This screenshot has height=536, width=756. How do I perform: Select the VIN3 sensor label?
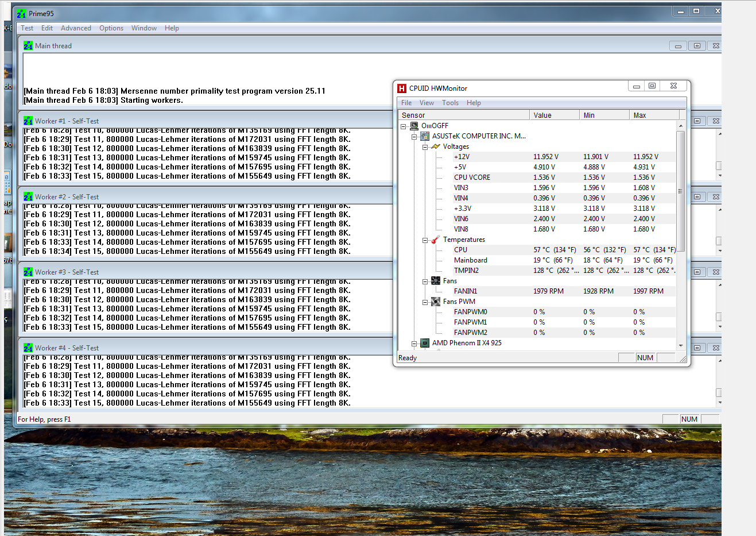click(461, 188)
